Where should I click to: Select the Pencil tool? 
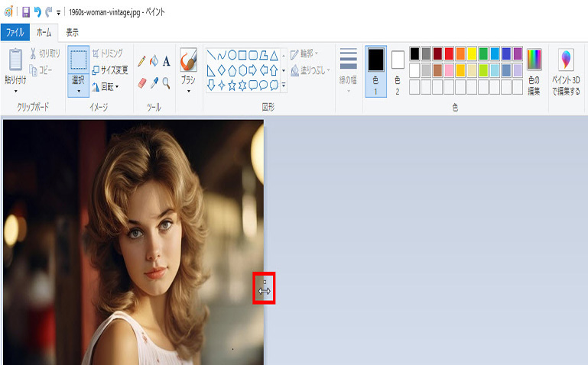tap(141, 61)
